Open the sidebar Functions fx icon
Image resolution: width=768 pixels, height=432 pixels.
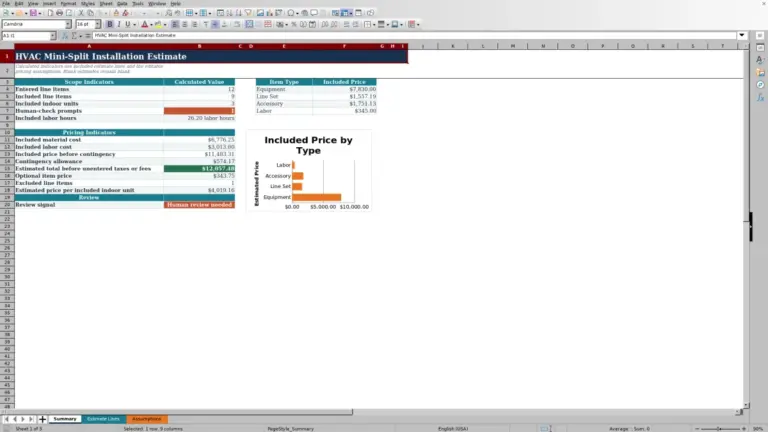760,98
